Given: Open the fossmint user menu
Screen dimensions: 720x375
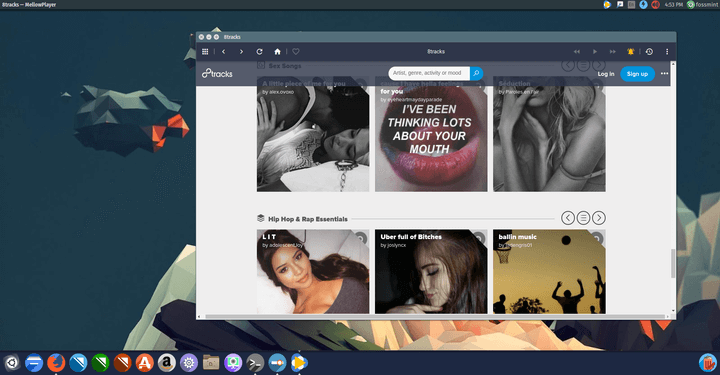Looking at the screenshot, I should 703,5.
